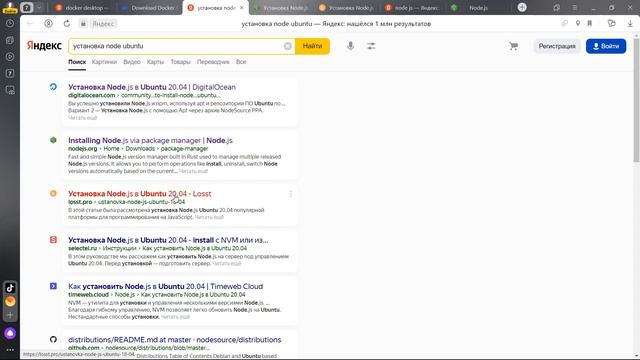Click the site lock icon

point(83,24)
